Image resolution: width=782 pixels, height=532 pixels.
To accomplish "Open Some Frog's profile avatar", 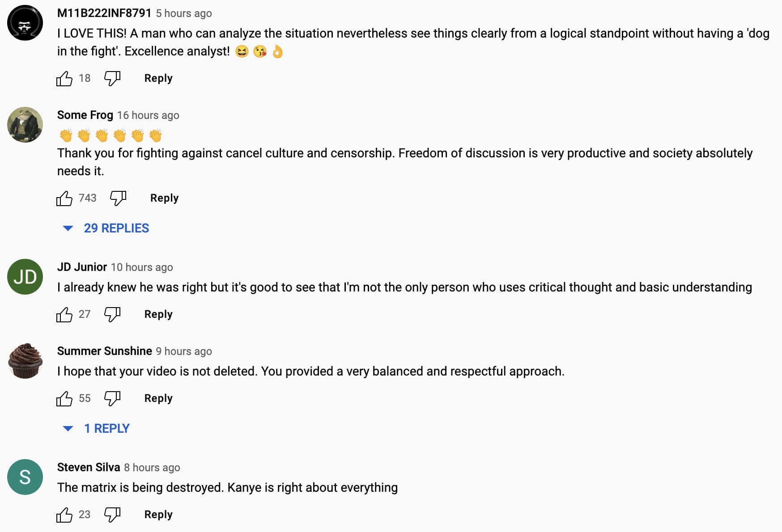I will 25,125.
